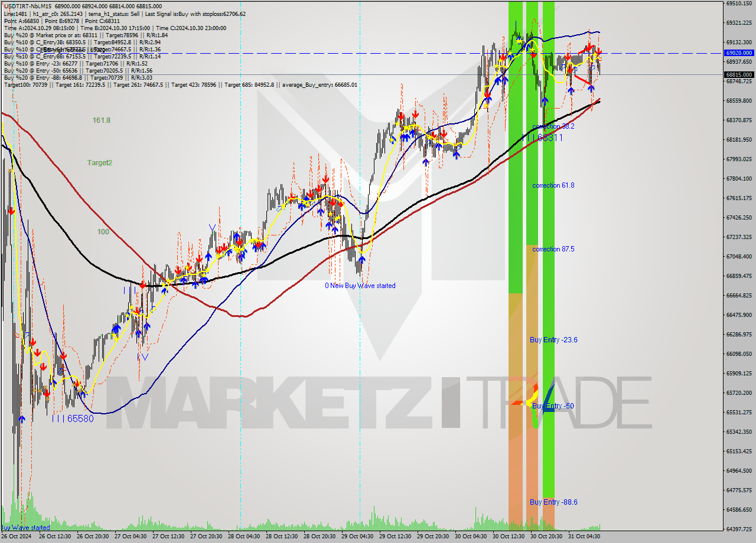Click the '29 Oct 04:30' time axis label

coord(358,537)
